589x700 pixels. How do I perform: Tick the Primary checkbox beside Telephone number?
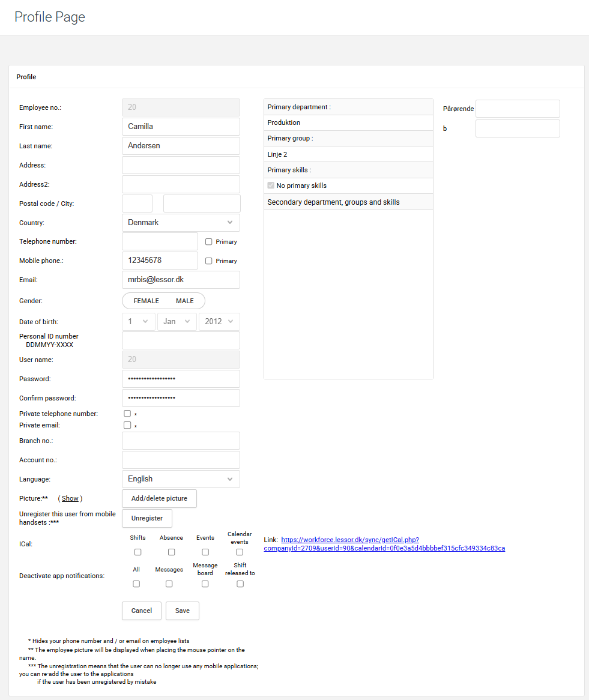(208, 241)
